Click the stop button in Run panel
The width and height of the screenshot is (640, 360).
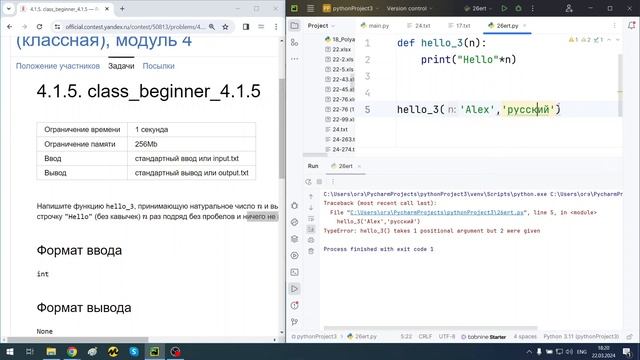point(320,182)
